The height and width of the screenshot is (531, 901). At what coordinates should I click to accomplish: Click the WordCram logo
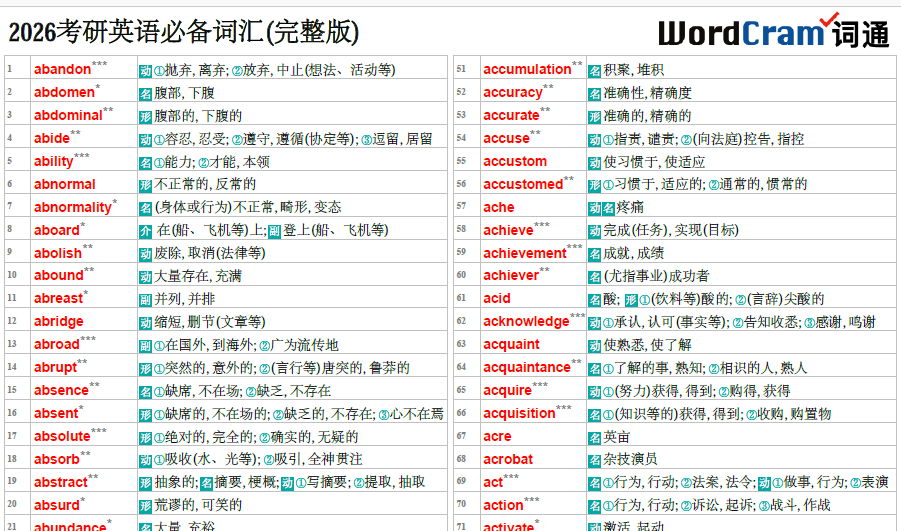773,31
